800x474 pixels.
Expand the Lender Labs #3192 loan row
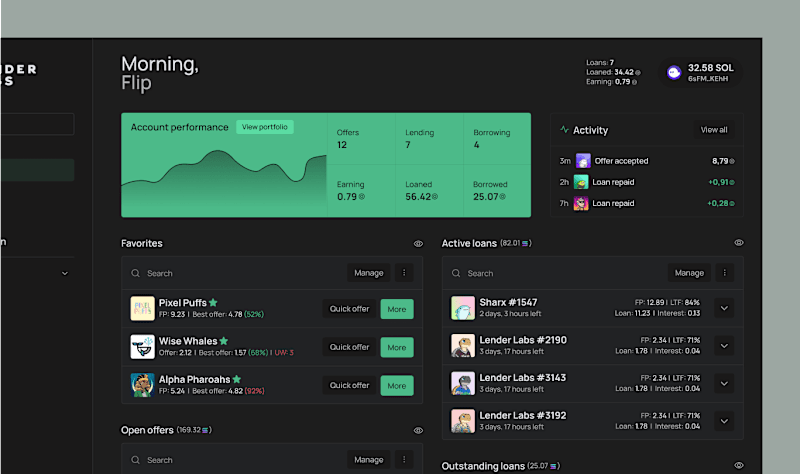[724, 421]
